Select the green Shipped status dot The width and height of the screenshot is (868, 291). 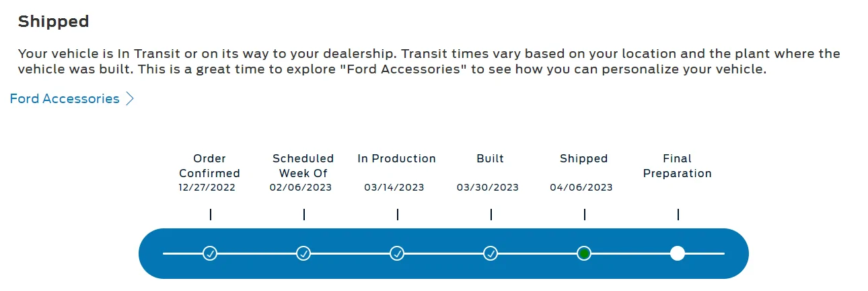click(x=584, y=253)
